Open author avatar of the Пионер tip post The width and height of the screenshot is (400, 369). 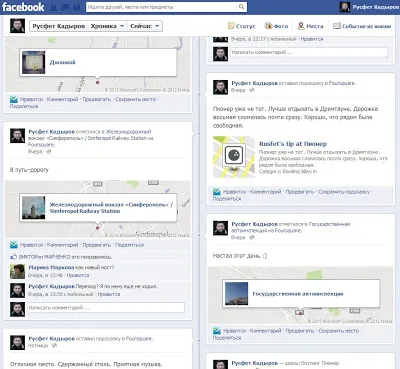220,87
